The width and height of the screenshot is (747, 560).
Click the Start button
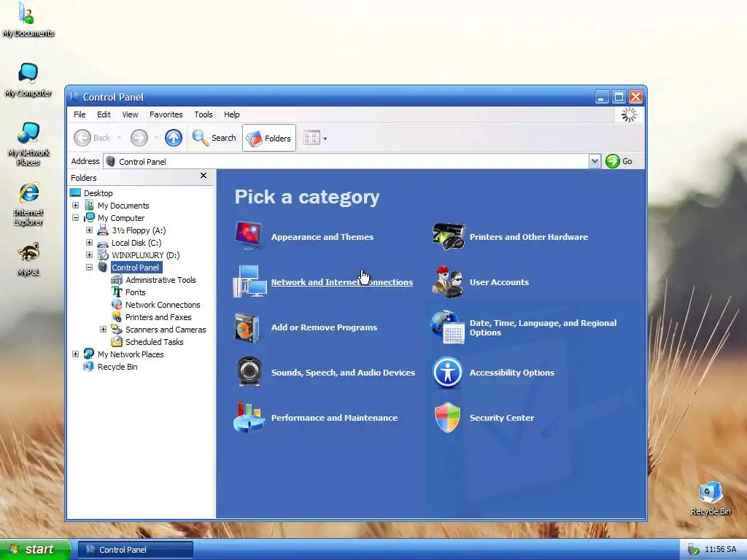35,550
